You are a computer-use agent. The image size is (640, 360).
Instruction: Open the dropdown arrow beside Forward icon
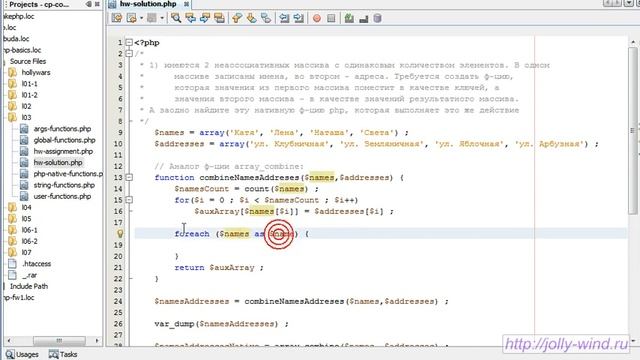(x=162, y=18)
